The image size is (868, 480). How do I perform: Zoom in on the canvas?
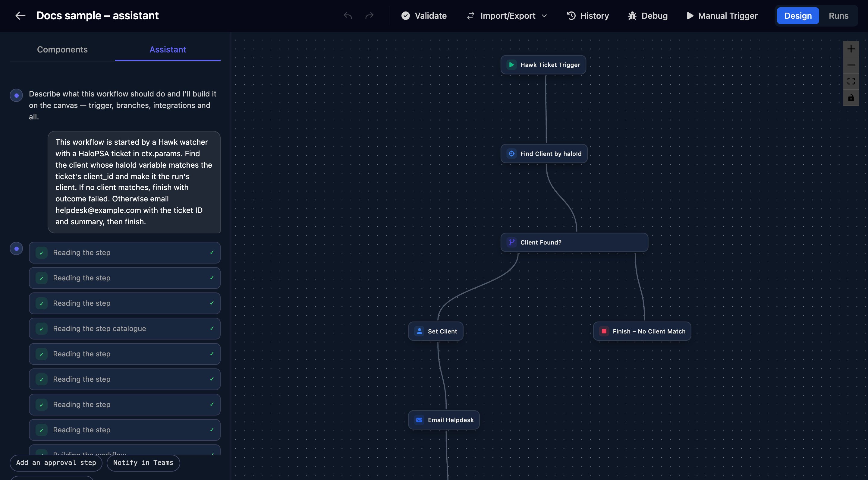click(x=851, y=49)
